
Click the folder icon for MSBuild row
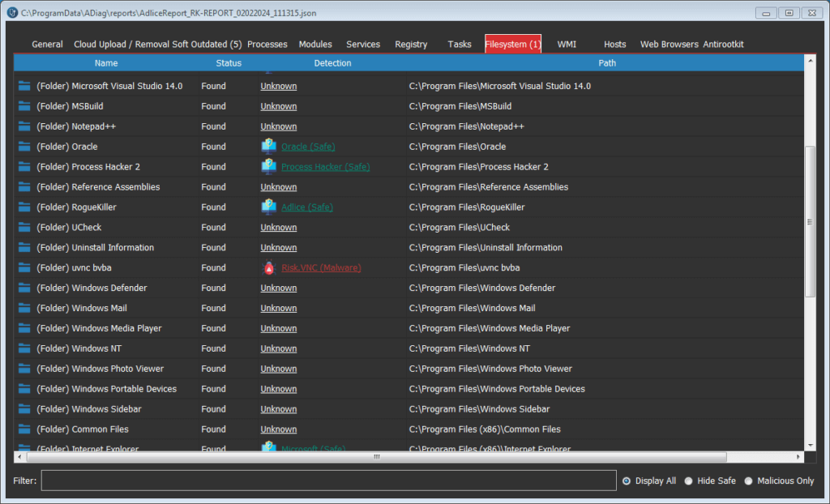(x=24, y=106)
